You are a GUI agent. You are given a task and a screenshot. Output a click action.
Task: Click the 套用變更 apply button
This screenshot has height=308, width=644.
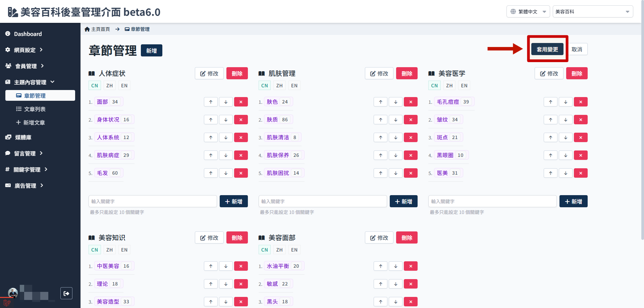point(547,49)
